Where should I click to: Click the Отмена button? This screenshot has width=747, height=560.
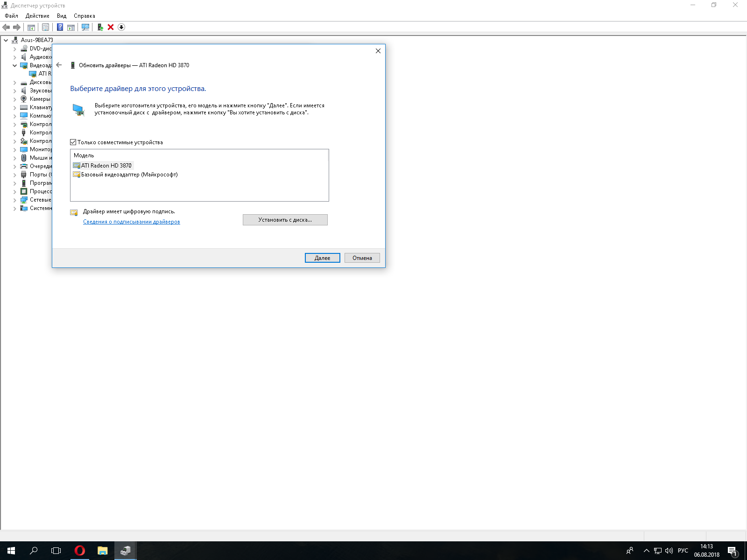point(362,258)
